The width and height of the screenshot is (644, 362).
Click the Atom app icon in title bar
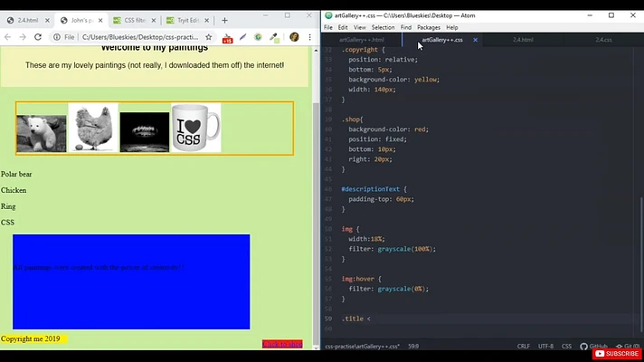click(328, 15)
